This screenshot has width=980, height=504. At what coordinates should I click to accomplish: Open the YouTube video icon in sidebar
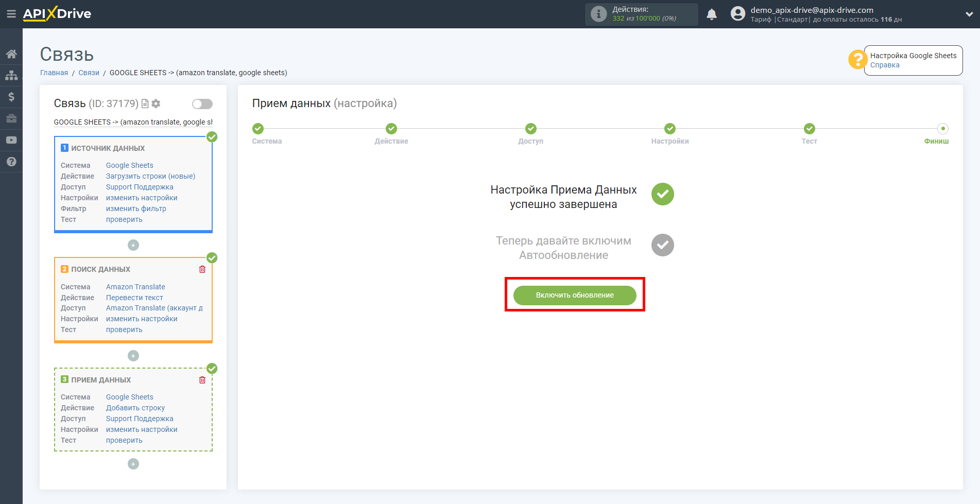[11, 140]
